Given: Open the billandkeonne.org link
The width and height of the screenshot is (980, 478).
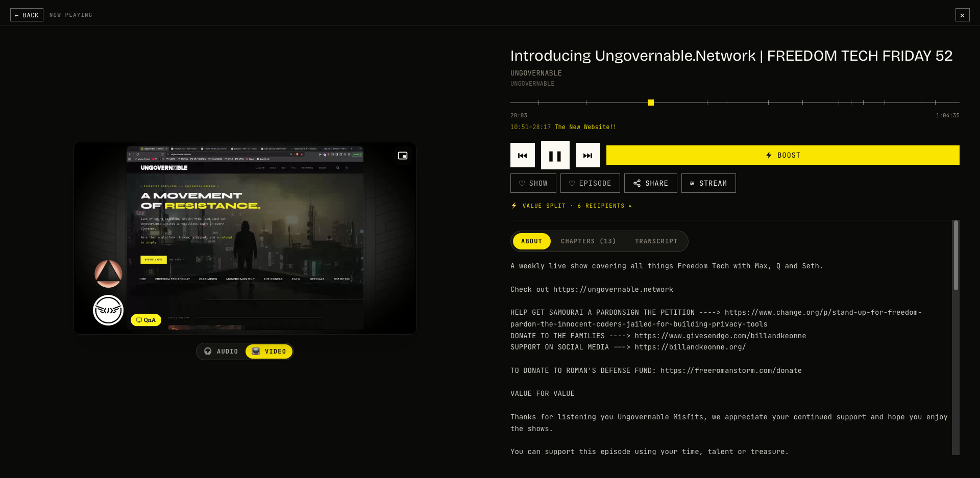Looking at the screenshot, I should [x=690, y=347].
